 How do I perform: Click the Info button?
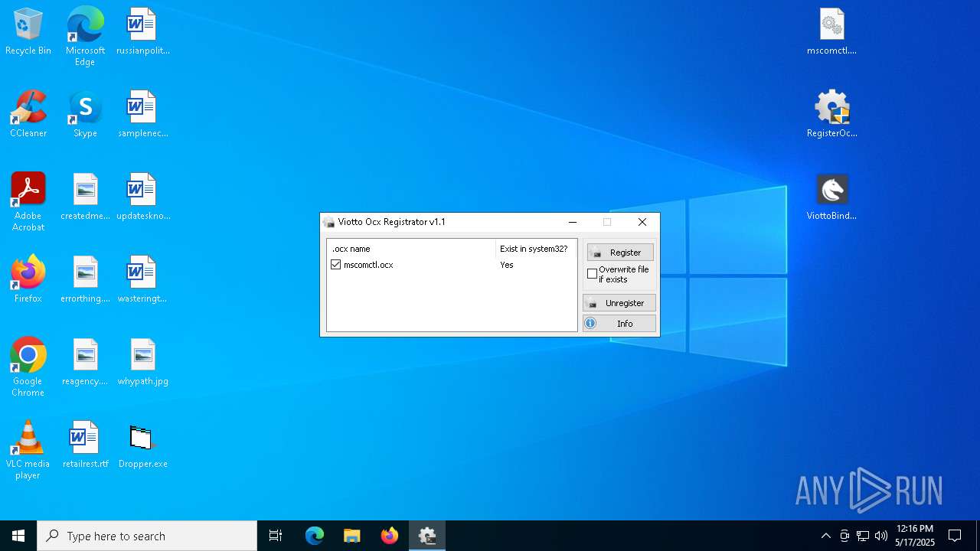click(x=619, y=324)
